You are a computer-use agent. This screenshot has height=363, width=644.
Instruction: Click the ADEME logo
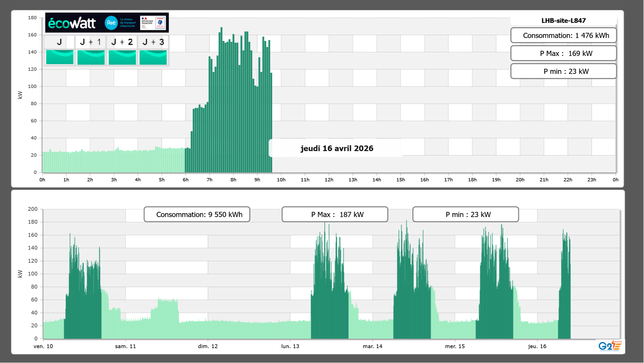(x=160, y=23)
